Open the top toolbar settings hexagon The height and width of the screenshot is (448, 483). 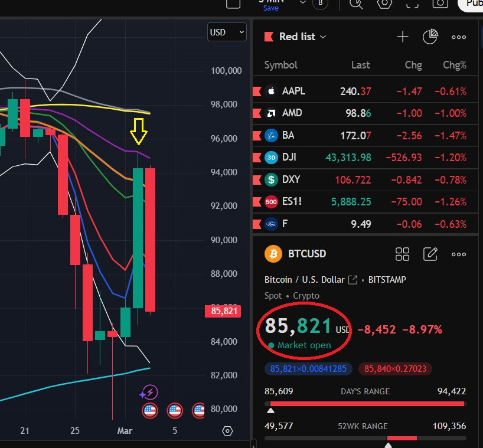pyautogui.click(x=385, y=4)
